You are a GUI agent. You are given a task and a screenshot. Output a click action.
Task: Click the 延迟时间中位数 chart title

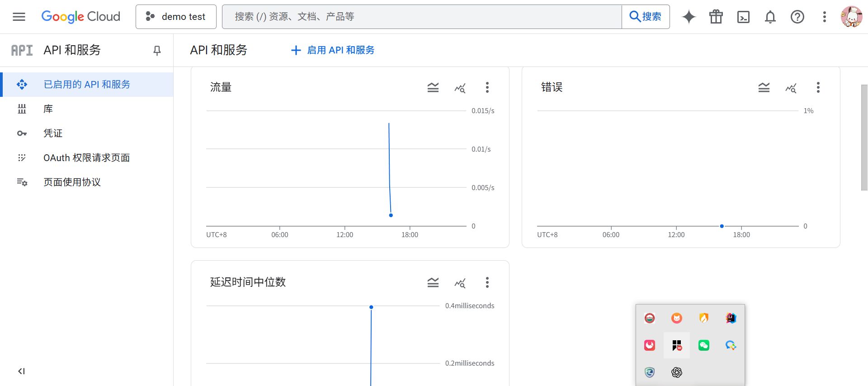pyautogui.click(x=248, y=282)
